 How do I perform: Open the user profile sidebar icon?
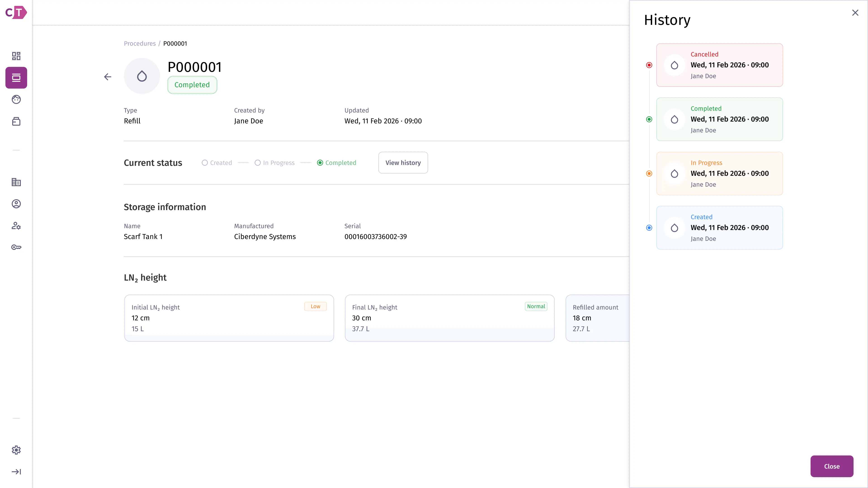[x=16, y=204]
